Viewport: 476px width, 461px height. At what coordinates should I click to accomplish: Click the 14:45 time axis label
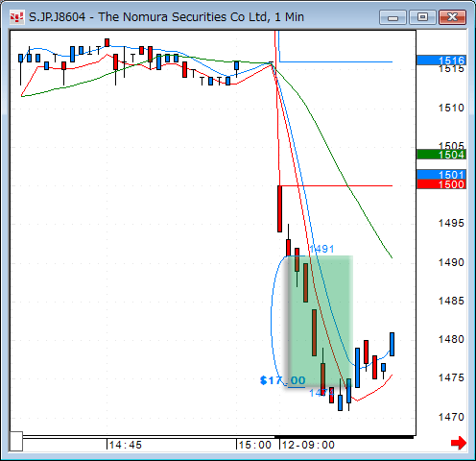(126, 445)
